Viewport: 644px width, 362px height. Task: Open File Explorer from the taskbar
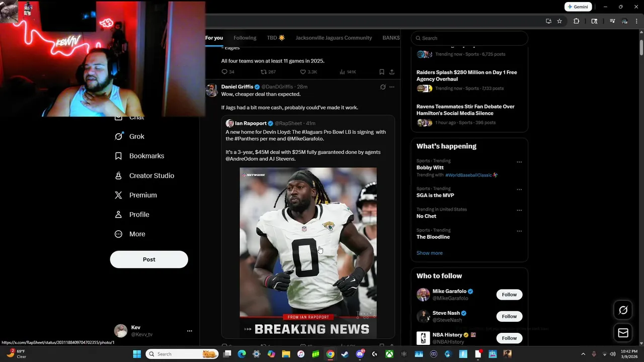point(286,354)
